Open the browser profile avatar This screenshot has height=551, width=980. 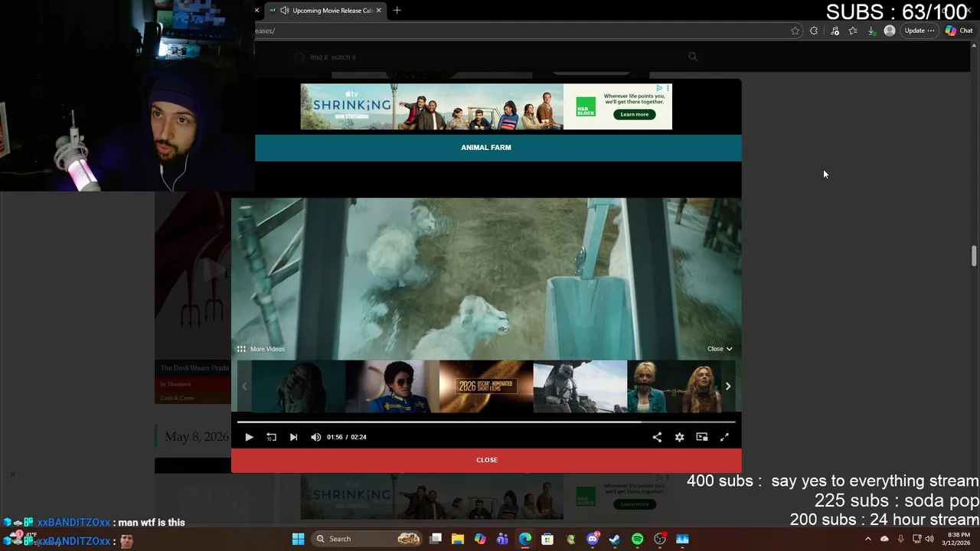(889, 31)
